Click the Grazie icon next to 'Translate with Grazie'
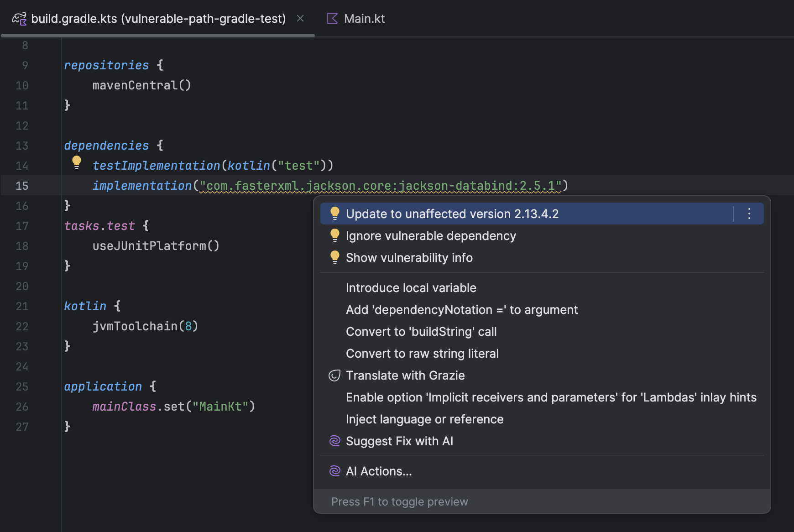794x532 pixels. click(x=334, y=375)
